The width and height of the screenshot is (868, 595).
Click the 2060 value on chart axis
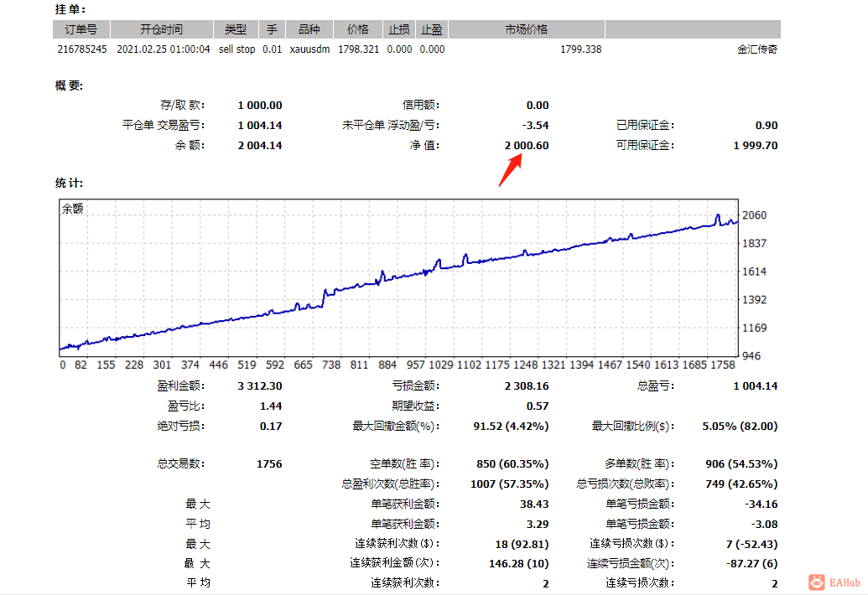754,215
